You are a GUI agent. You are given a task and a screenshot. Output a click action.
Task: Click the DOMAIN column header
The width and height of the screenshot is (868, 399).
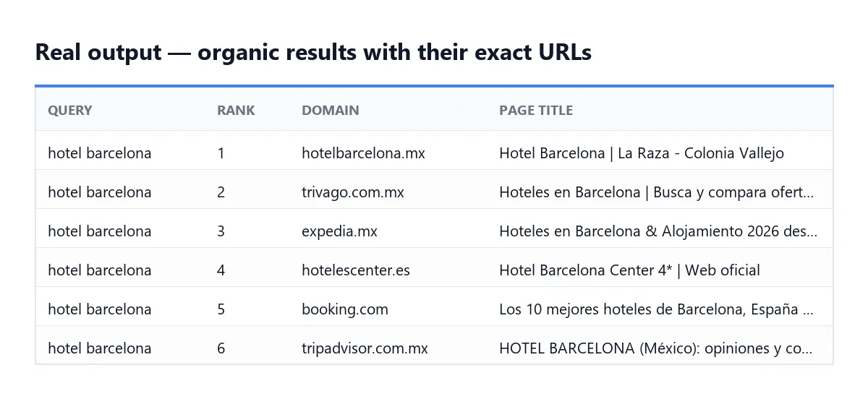coord(331,111)
